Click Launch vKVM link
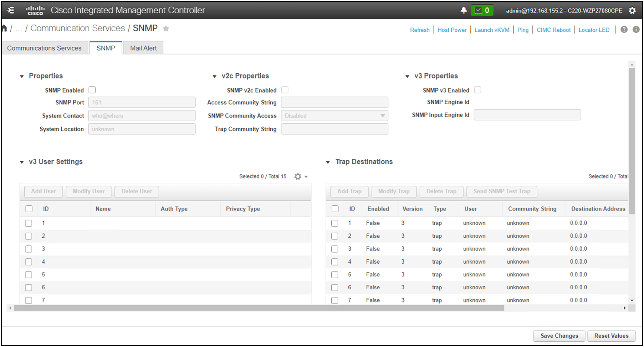644x347 pixels. click(492, 30)
